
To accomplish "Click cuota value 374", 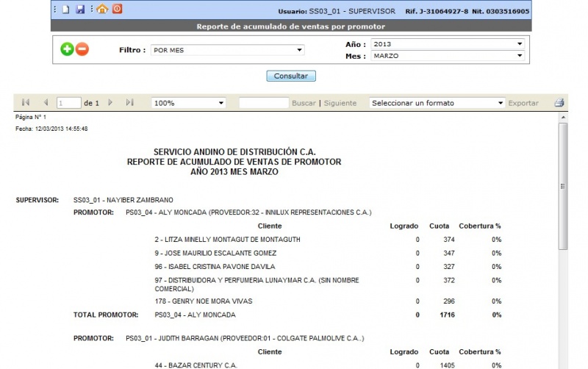I will (449, 240).
